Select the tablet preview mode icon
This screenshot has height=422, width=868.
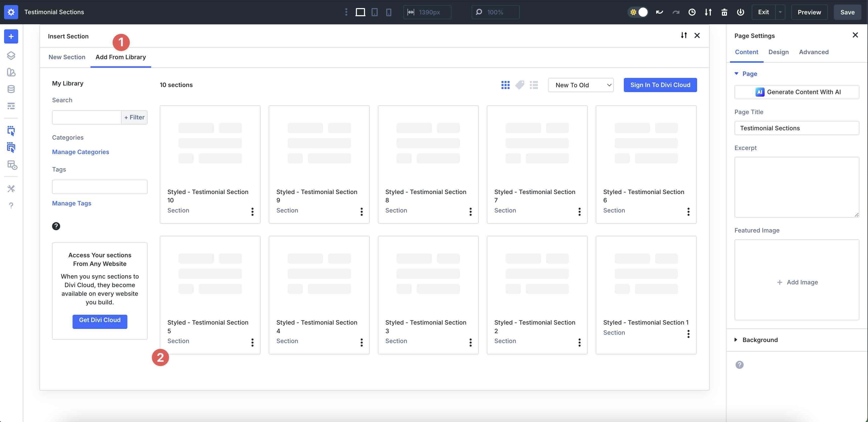[374, 12]
